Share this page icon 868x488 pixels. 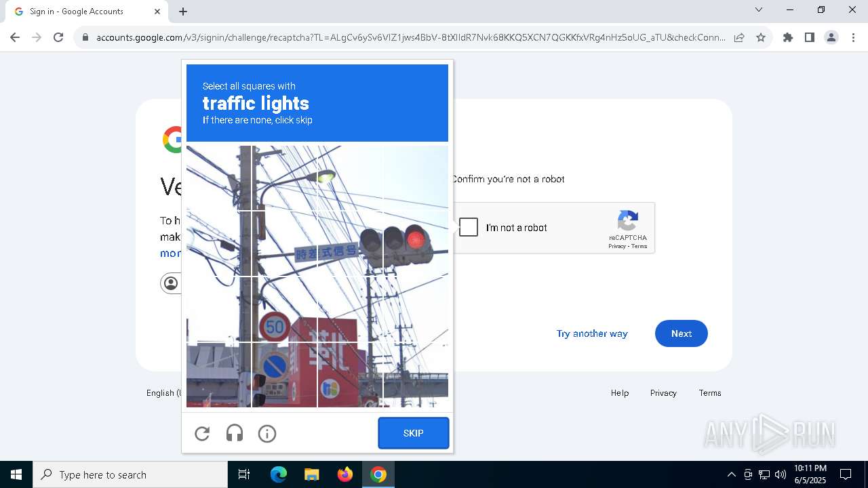pos(739,37)
